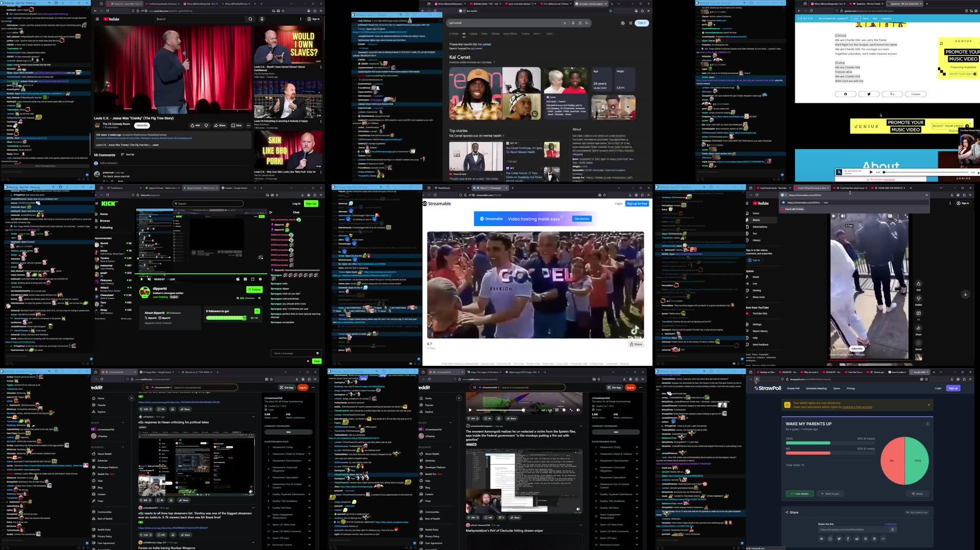This screenshot has height=550, width=980.
Task: Collapse the Kick chat panel
Action: 271,212
